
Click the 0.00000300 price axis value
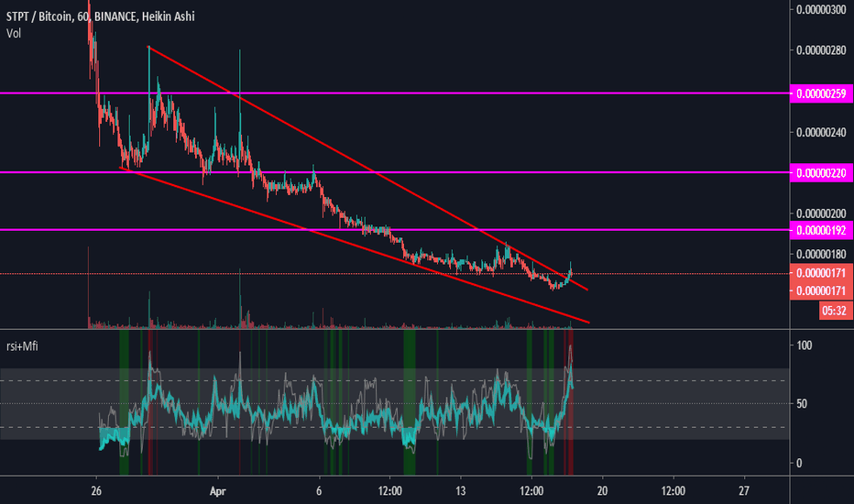coord(821,9)
